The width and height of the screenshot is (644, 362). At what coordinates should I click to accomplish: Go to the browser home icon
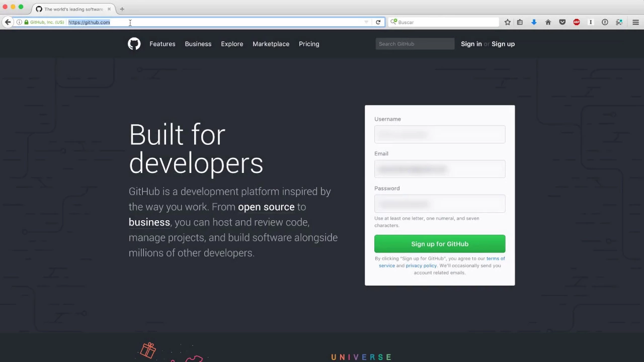pyautogui.click(x=548, y=22)
